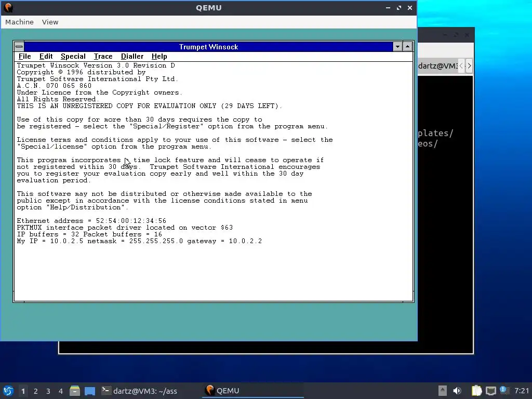Open the Special menu
The image size is (532, 399).
73,56
